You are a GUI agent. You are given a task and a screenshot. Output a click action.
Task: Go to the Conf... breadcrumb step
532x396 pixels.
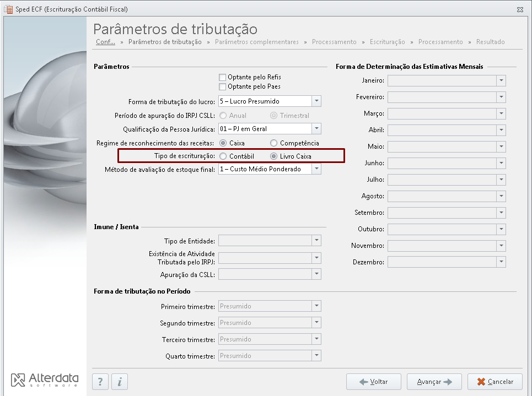(105, 42)
